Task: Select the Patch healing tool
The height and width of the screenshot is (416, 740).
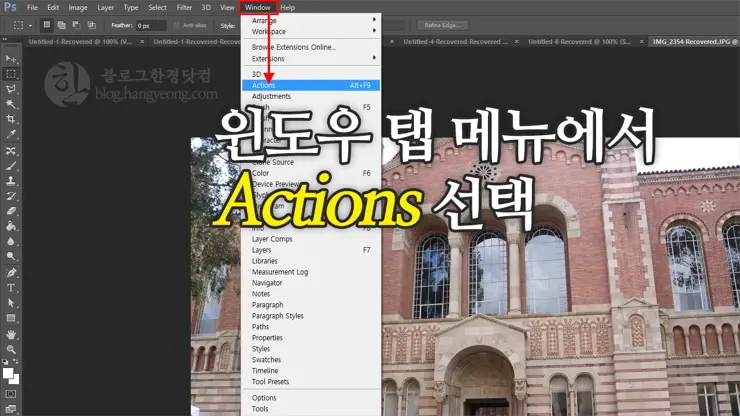Action: [x=10, y=151]
